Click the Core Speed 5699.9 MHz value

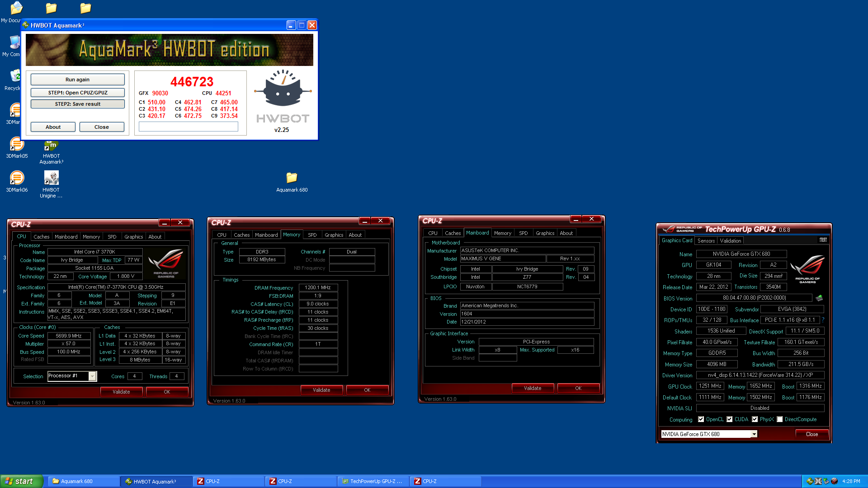click(69, 336)
